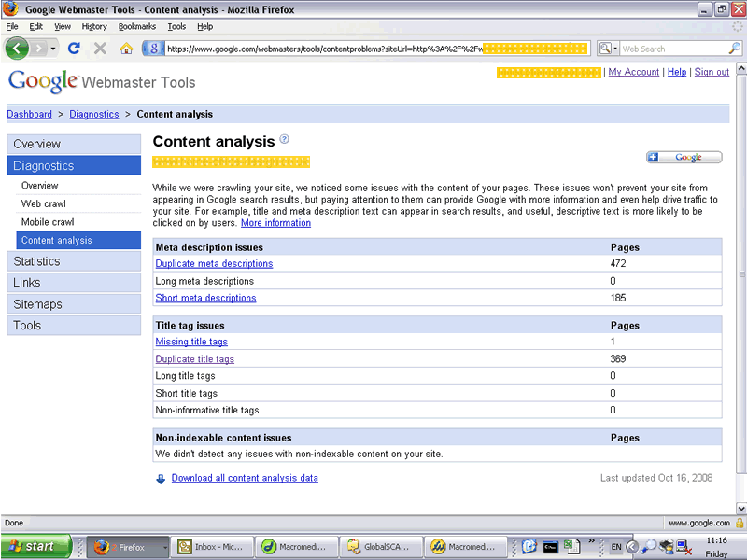Switch to the Firefox taskbar button
This screenshot has width=747, height=560.
coord(128,547)
